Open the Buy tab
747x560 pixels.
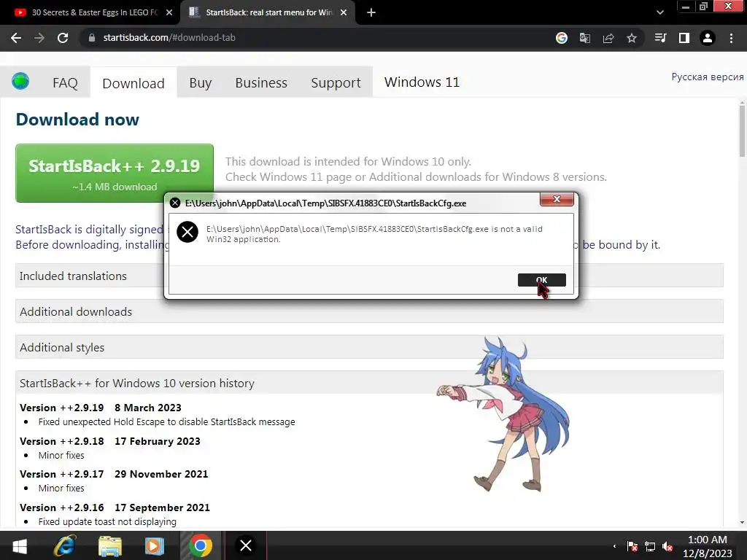200,83
